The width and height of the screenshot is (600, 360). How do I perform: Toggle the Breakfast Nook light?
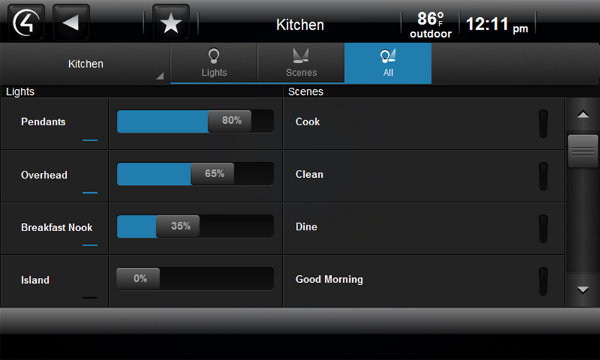pyautogui.click(x=55, y=229)
